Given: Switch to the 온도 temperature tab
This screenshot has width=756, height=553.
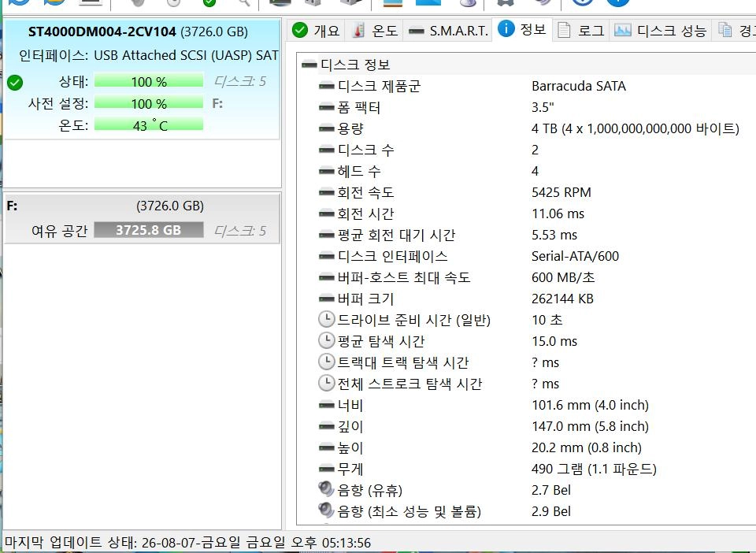Looking at the screenshot, I should pos(375,31).
